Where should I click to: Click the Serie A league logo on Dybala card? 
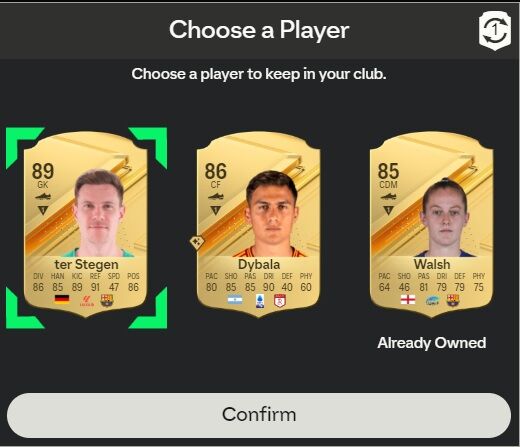point(260,301)
